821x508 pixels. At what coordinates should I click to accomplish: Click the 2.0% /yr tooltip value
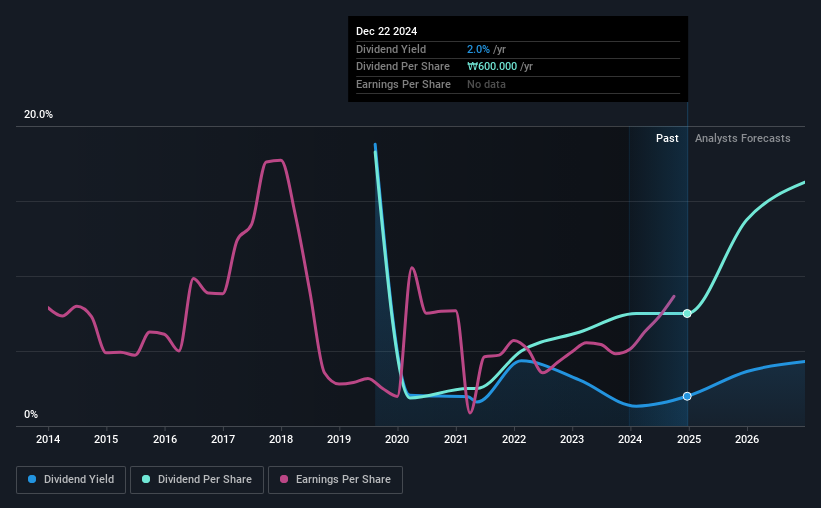click(x=486, y=49)
